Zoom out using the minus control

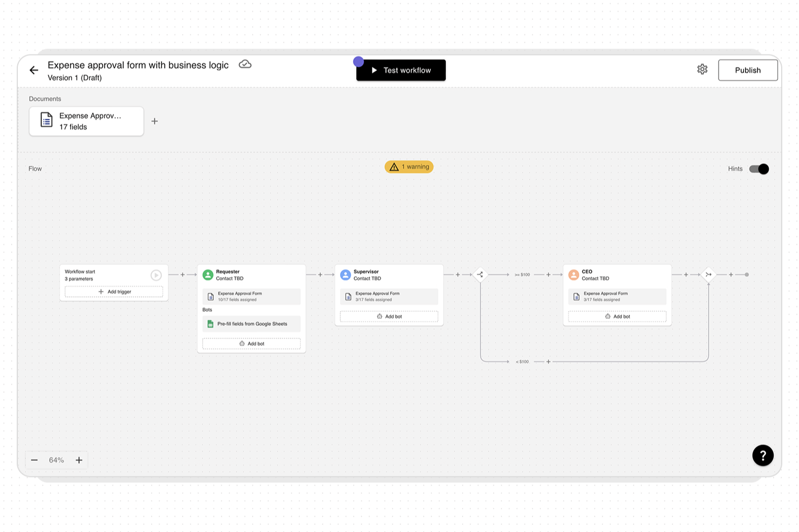pos(35,460)
